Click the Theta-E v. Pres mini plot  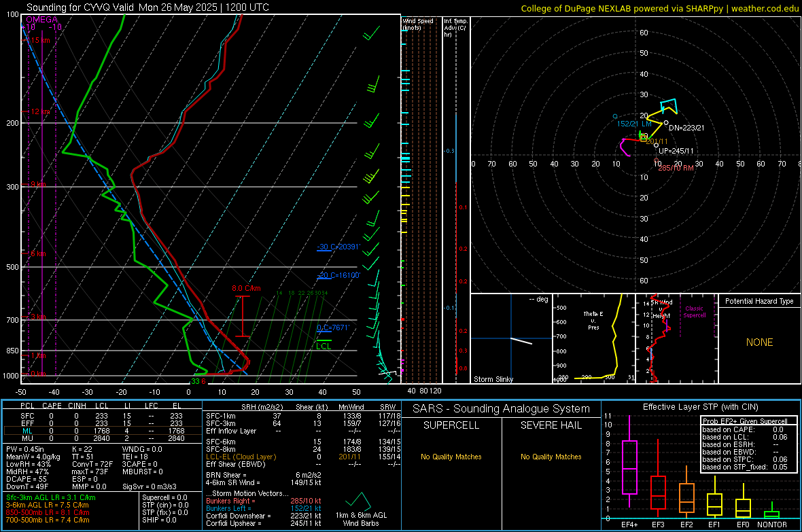[594, 338]
